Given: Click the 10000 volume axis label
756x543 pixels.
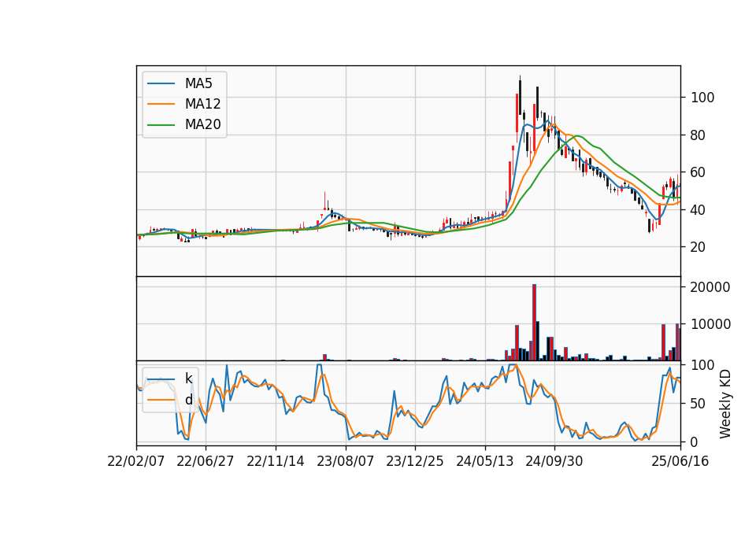Looking at the screenshot, I should (710, 324).
